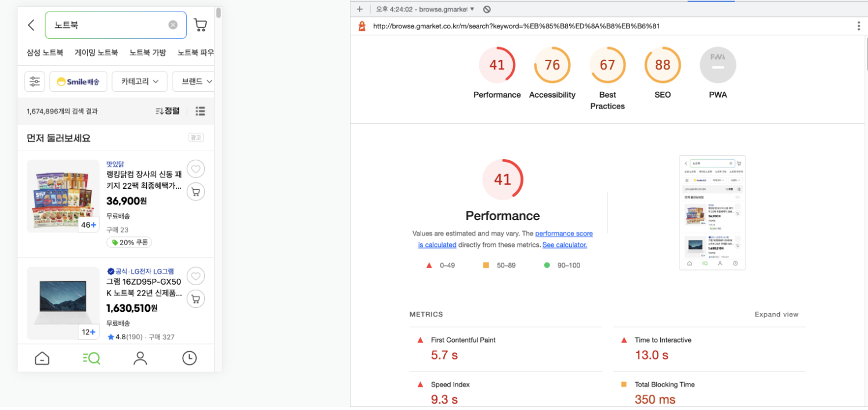Open the 공식·LG전자 LG그램 store link

(x=140, y=271)
